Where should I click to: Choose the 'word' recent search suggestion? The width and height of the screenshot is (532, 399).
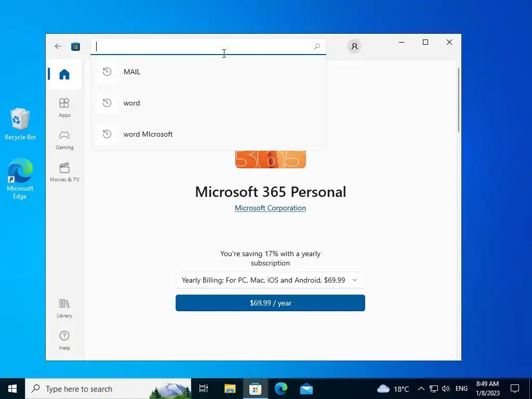(x=208, y=103)
